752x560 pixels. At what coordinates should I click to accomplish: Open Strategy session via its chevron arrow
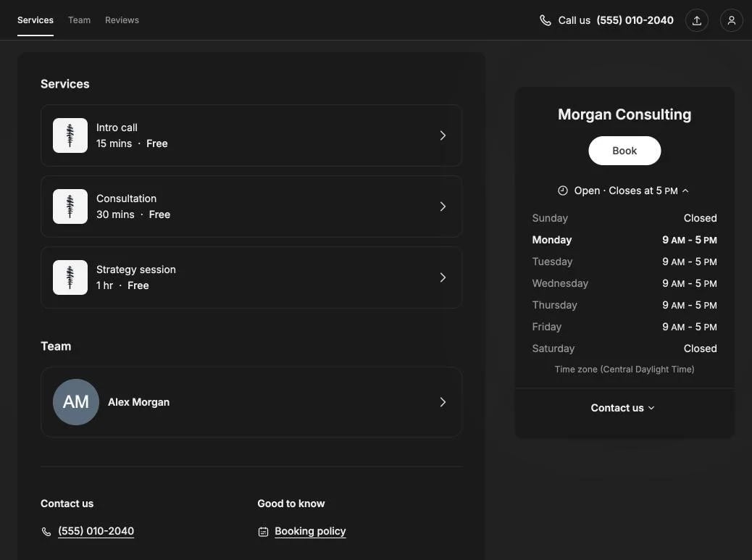443,277
